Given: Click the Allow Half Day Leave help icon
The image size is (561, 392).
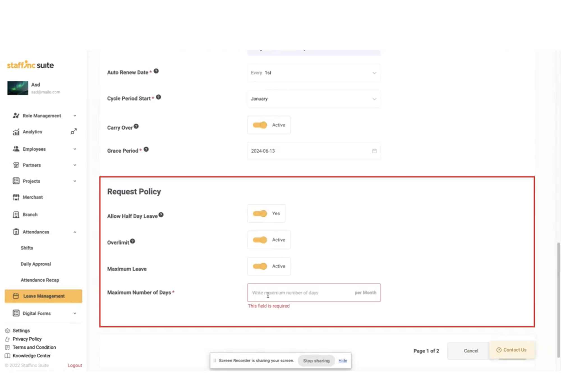Looking at the screenshot, I should tap(161, 215).
